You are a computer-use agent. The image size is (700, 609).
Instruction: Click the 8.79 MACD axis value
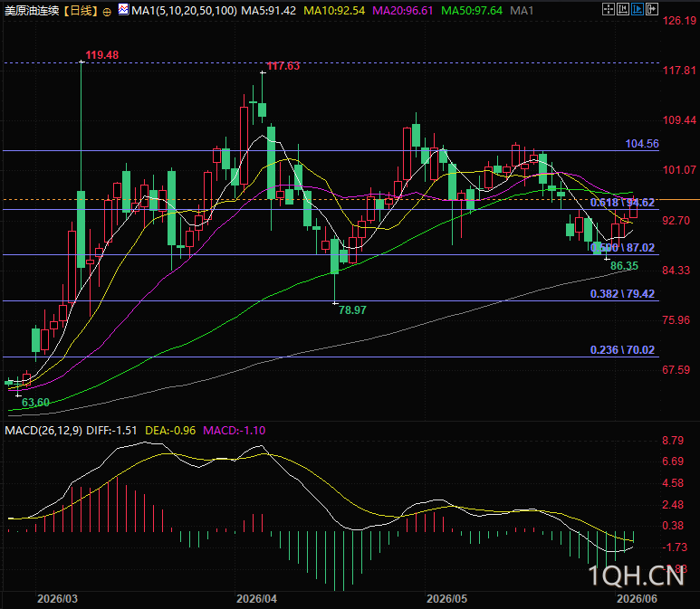tap(673, 441)
